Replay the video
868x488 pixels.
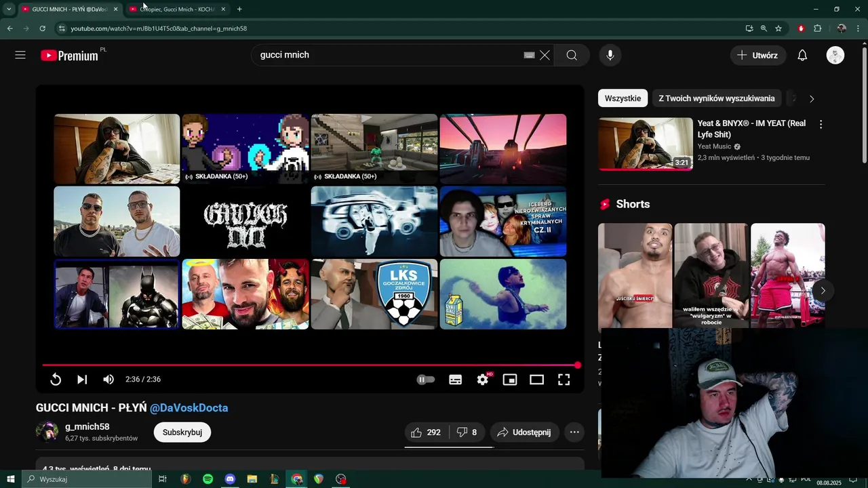click(56, 380)
